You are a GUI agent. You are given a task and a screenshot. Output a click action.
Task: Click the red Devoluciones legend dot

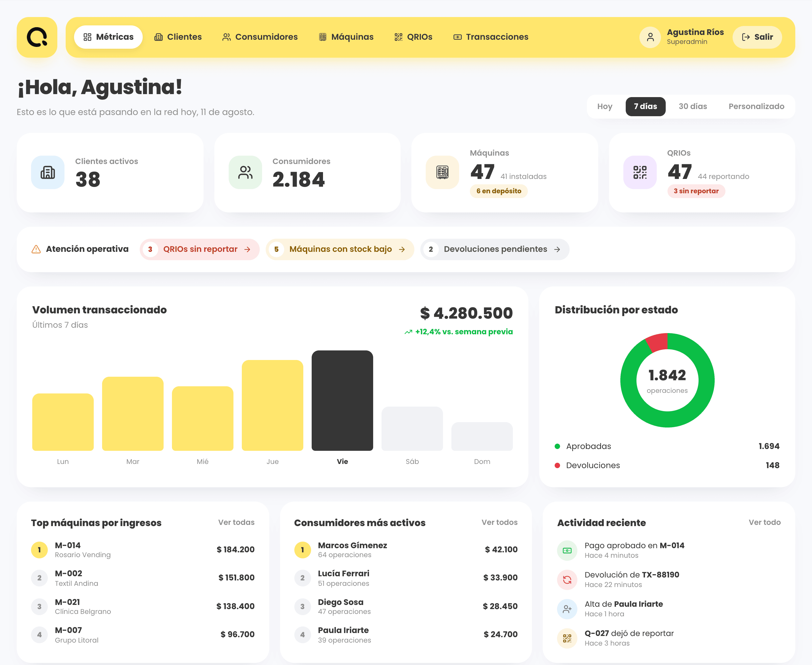[x=557, y=465]
